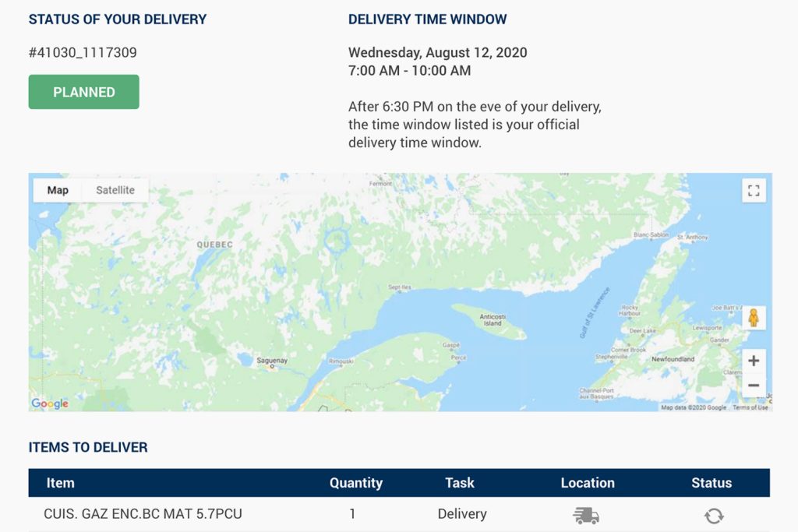Click the Location column header

(x=588, y=483)
